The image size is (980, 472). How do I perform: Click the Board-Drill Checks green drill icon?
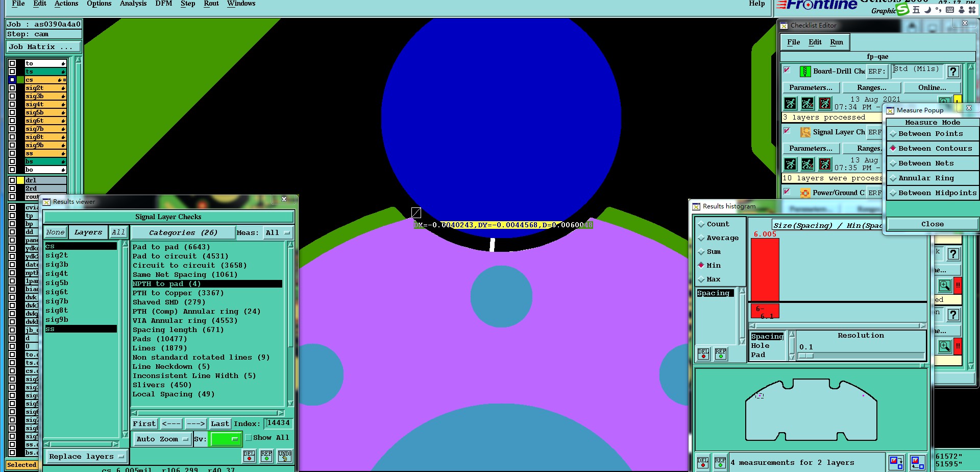coord(805,72)
